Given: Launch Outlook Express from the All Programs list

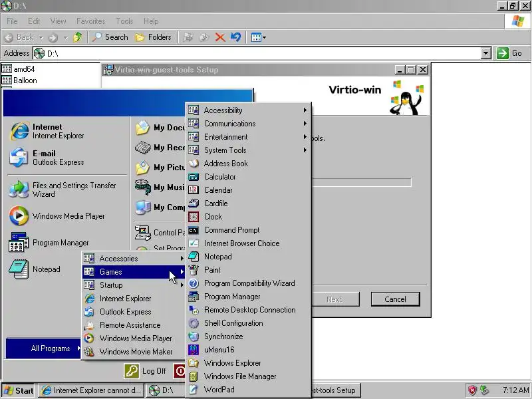Looking at the screenshot, I should [x=134, y=312].
